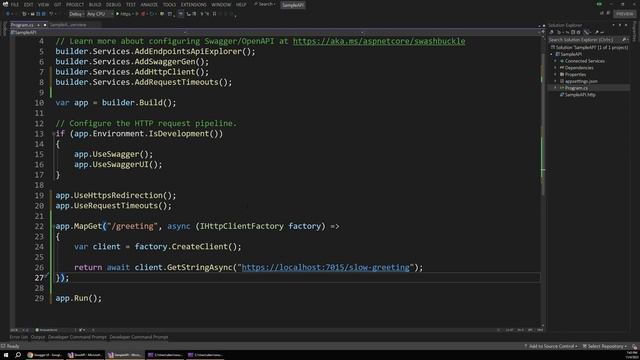Select Connected Services in Solution Explorer
640x360 pixels.
point(584,61)
